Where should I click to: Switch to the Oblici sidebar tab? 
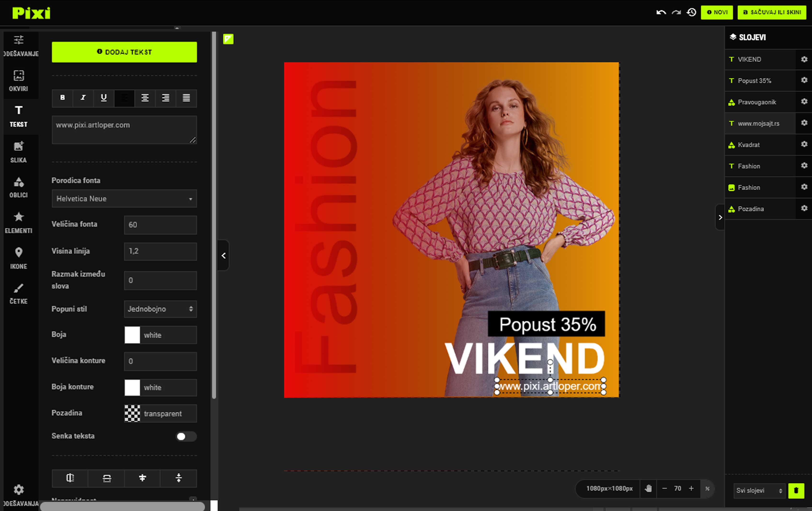tap(18, 187)
